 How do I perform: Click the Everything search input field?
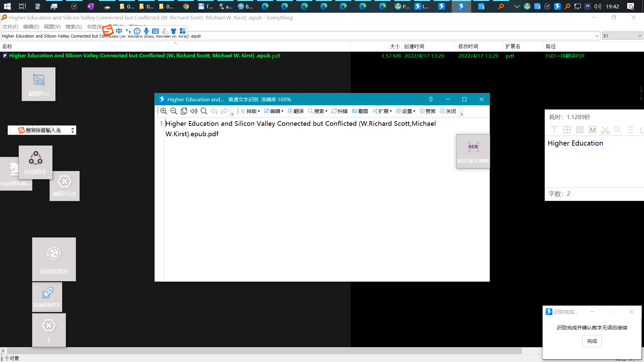[x=297, y=36]
